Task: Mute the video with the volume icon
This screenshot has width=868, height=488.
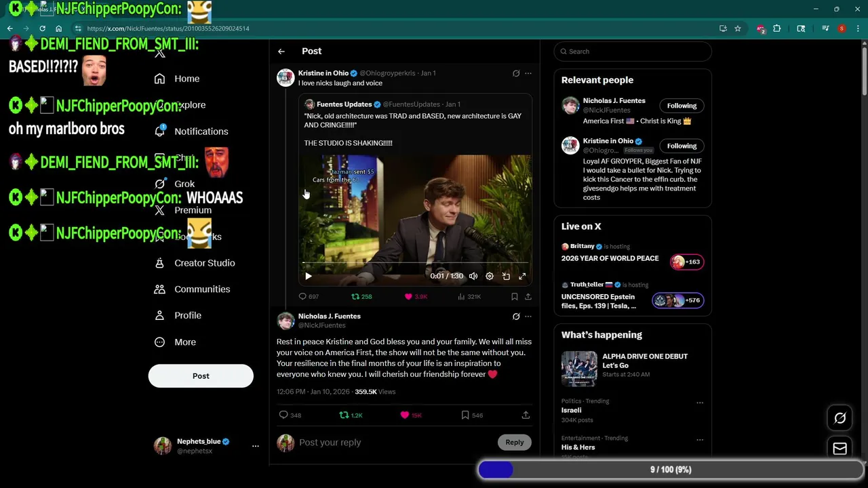Action: (x=473, y=276)
